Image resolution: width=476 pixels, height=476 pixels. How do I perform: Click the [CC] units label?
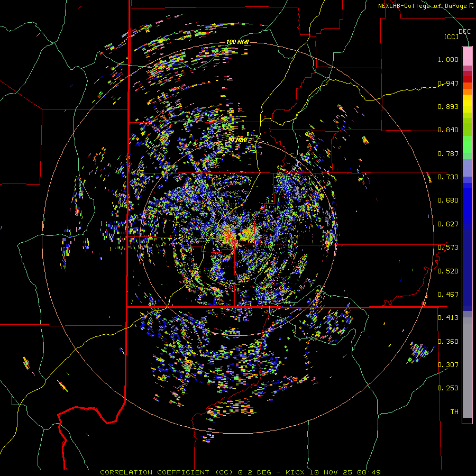point(452,36)
